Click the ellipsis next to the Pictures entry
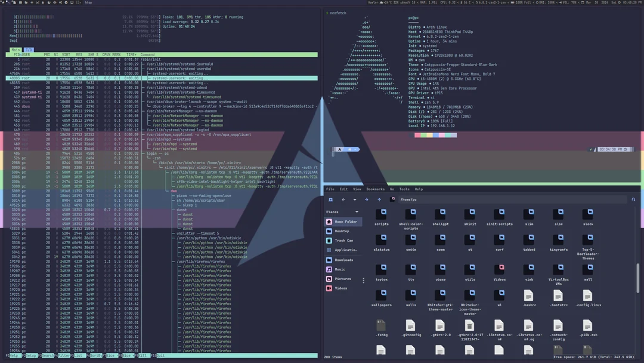Image resolution: width=644 pixels, height=363 pixels. 364,279
